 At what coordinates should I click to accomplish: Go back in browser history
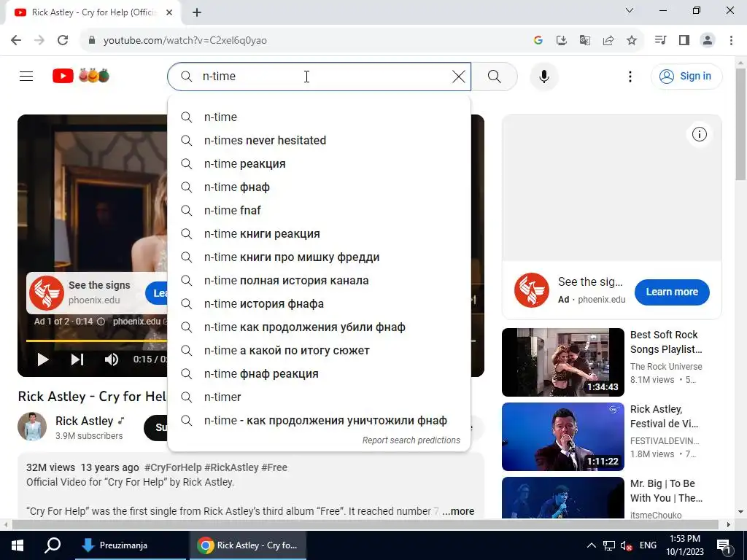pos(16,40)
